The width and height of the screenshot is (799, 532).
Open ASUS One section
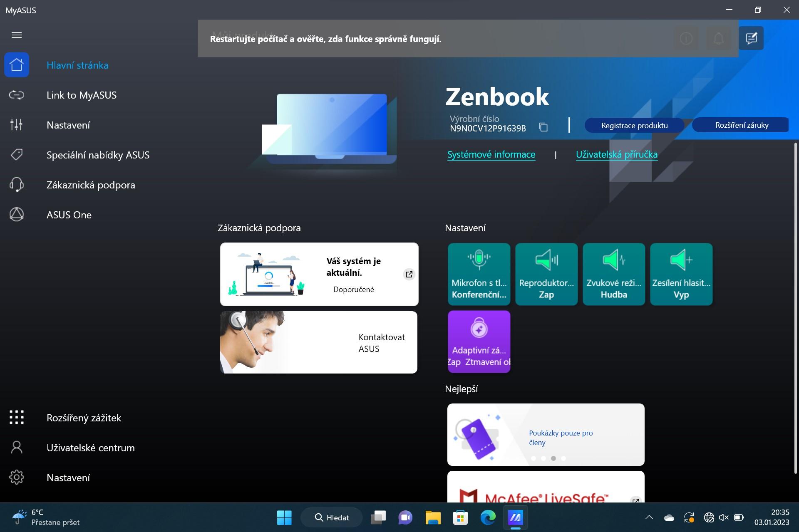(69, 215)
